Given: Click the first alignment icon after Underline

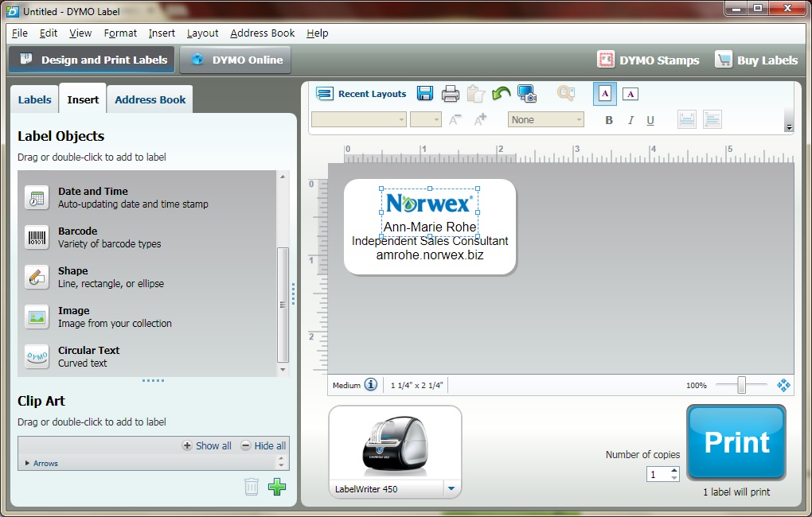Looking at the screenshot, I should point(687,119).
